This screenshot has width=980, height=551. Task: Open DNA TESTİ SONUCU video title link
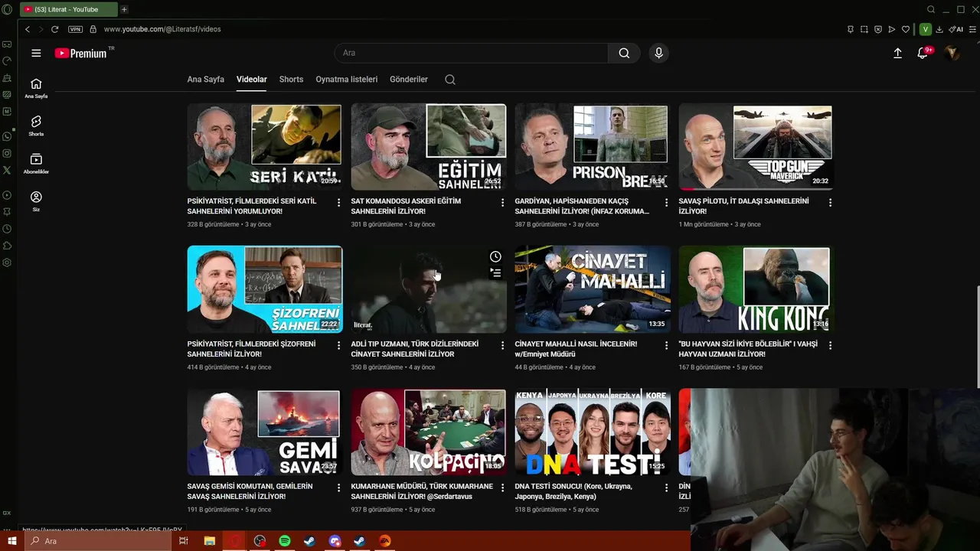pos(573,491)
